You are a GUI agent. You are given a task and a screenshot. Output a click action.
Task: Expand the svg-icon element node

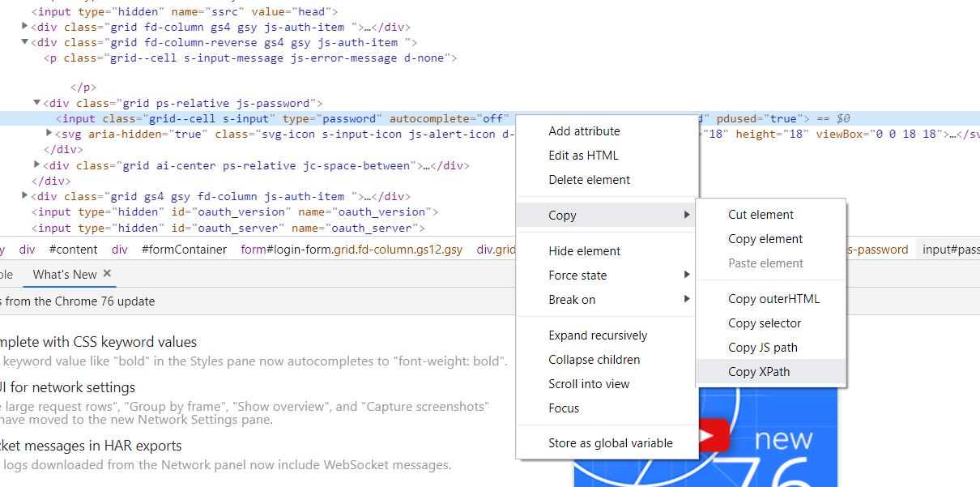click(49, 134)
